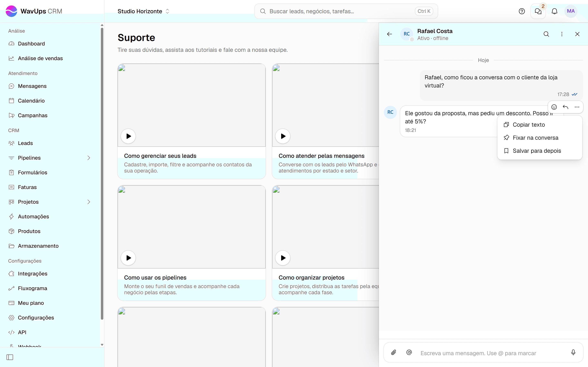Open the notifications bell

pyautogui.click(x=555, y=11)
